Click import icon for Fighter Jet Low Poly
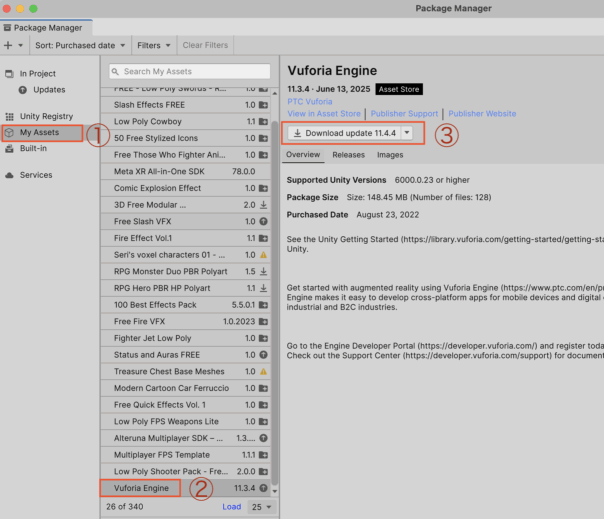604x519 pixels. pyautogui.click(x=263, y=338)
